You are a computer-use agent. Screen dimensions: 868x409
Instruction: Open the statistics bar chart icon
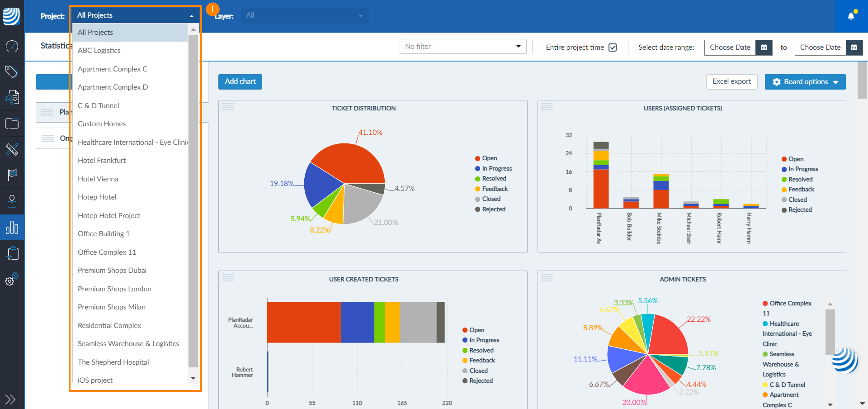pos(12,227)
